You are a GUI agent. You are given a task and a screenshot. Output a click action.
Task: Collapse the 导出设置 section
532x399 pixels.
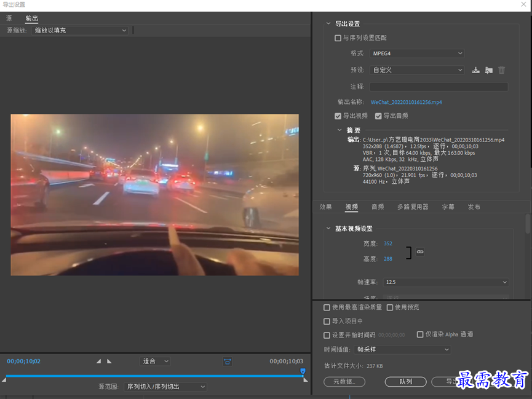click(328, 24)
